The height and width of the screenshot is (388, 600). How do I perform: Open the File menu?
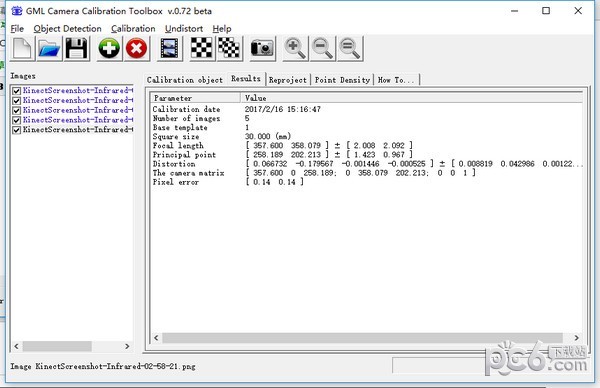tap(17, 29)
